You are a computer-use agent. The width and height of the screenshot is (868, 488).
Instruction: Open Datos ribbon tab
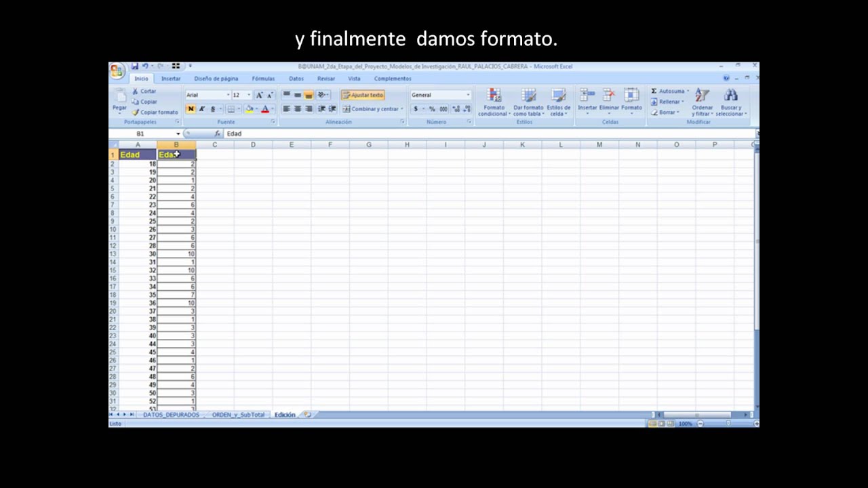tap(296, 79)
